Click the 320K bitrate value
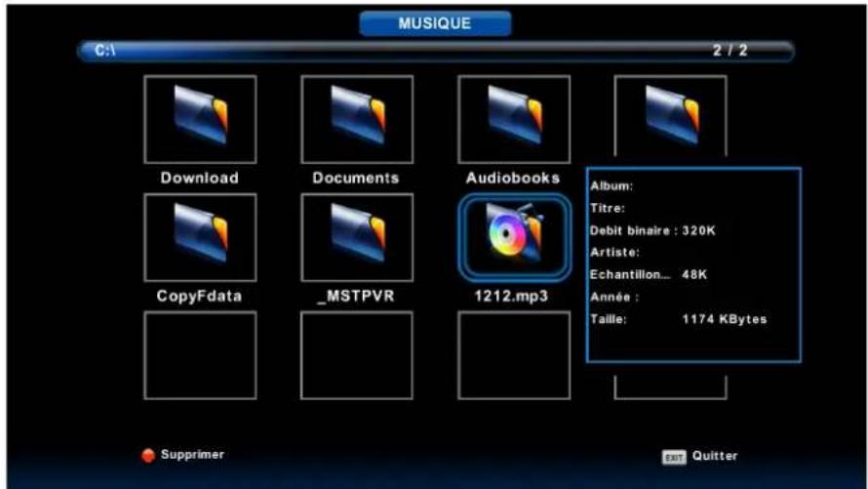The image size is (868, 489). pos(698,230)
